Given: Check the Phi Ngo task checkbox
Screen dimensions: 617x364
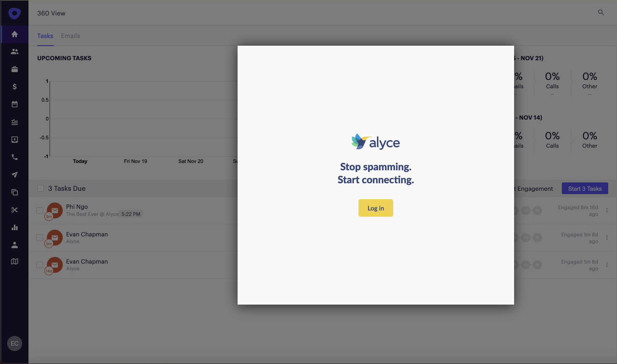Looking at the screenshot, I should [x=40, y=210].
